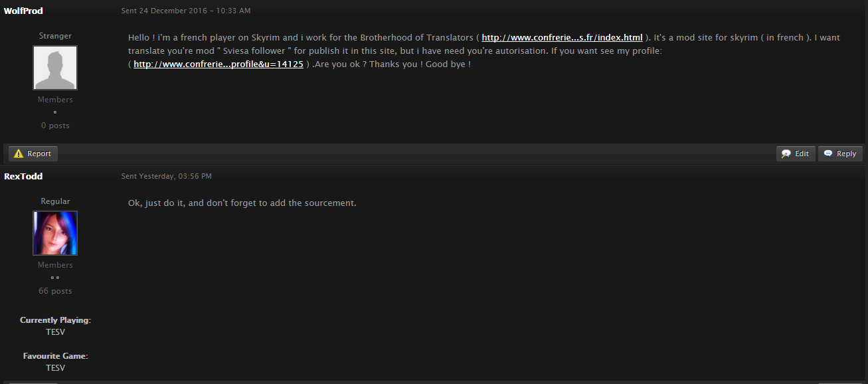Open RexTodd's avatar picture
This screenshot has height=384, width=868.
tap(55, 233)
